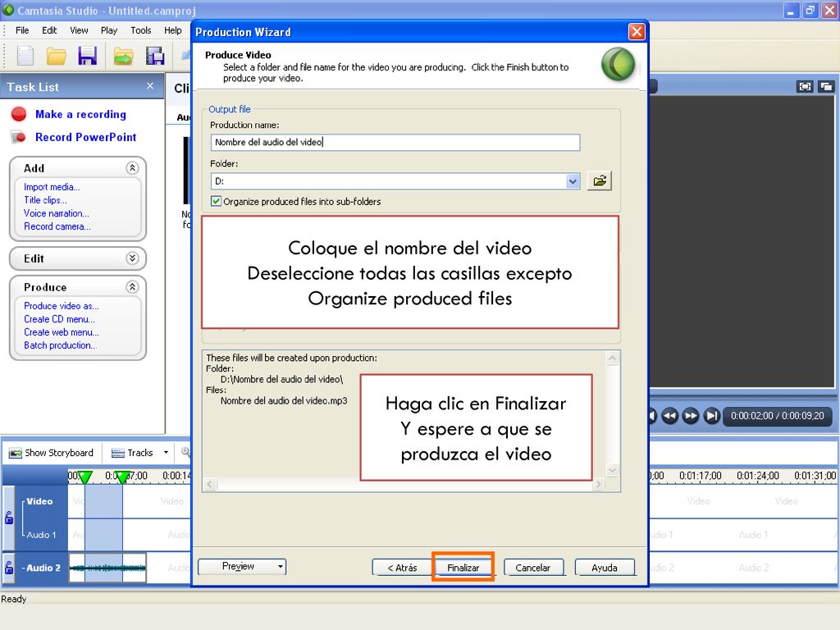Click the fast forward playback button
The height and width of the screenshot is (630, 840).
691,416
